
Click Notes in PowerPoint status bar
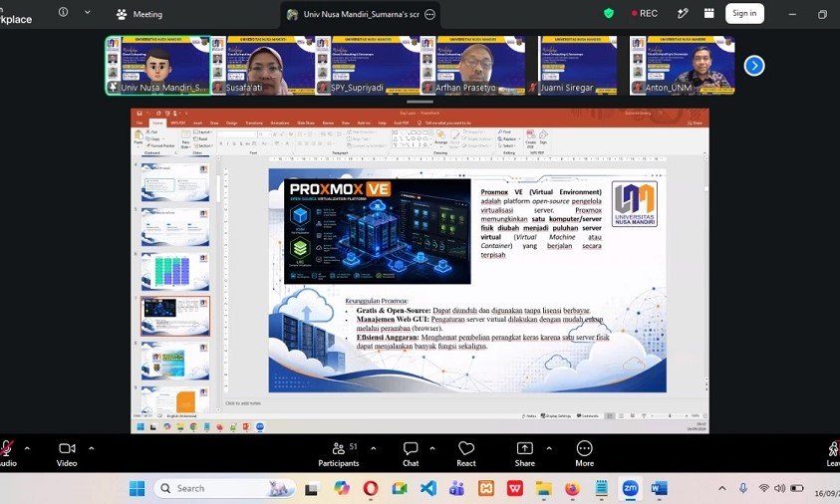529,415
